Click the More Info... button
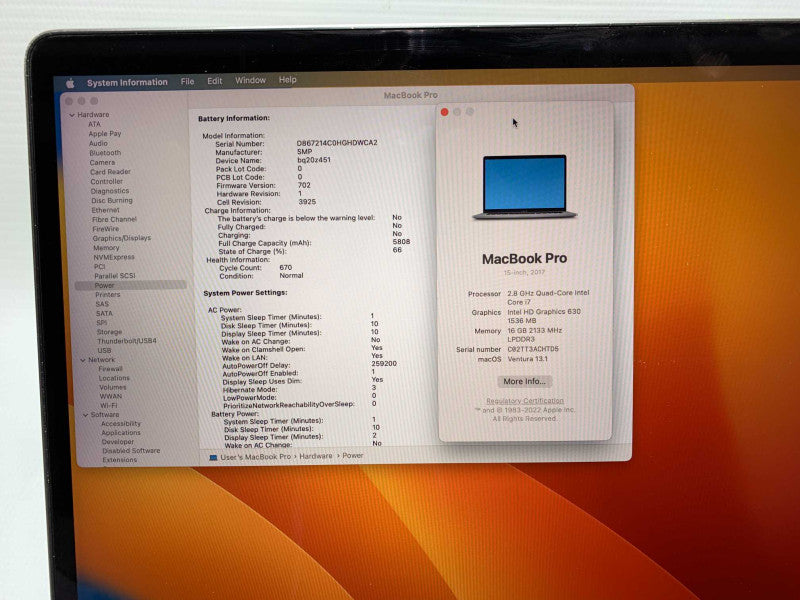Viewport: 800px width, 600px height. [524, 382]
